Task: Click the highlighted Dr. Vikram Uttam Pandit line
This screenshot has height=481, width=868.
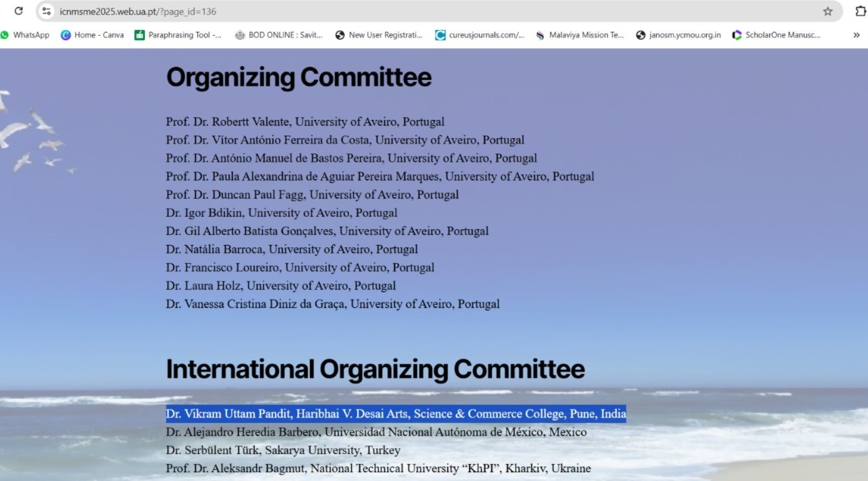Action: pyautogui.click(x=396, y=414)
